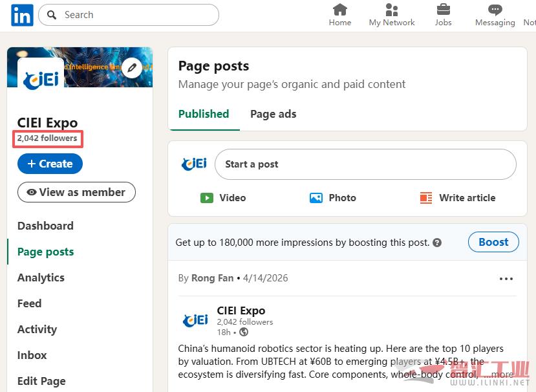Click the boost help question icon
This screenshot has width=536, height=392.
coord(437,243)
